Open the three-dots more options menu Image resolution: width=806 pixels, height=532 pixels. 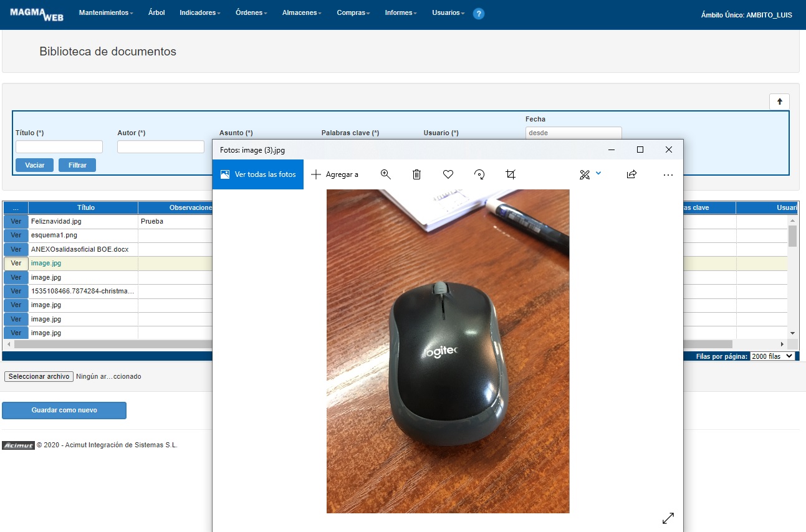click(668, 174)
